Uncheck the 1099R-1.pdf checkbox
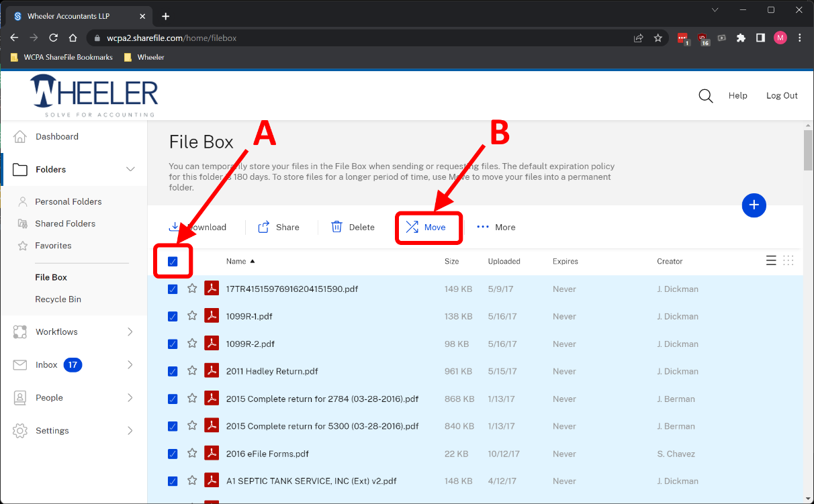This screenshot has width=814, height=504. 173,316
